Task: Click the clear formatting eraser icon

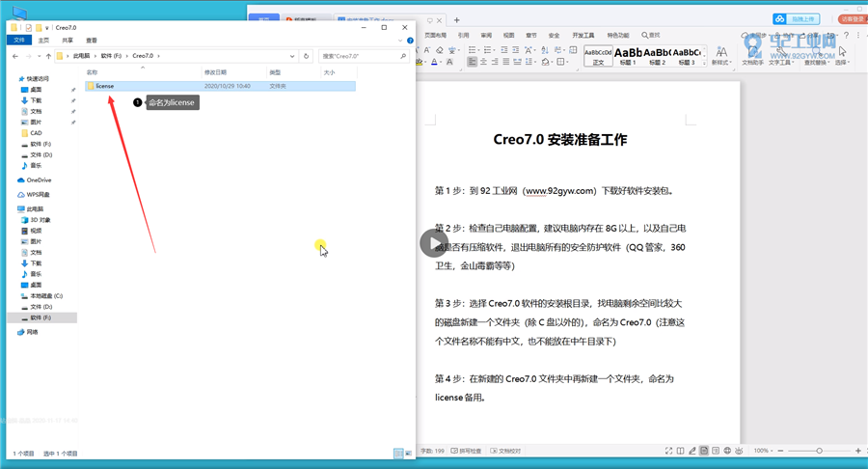Action: [x=440, y=50]
